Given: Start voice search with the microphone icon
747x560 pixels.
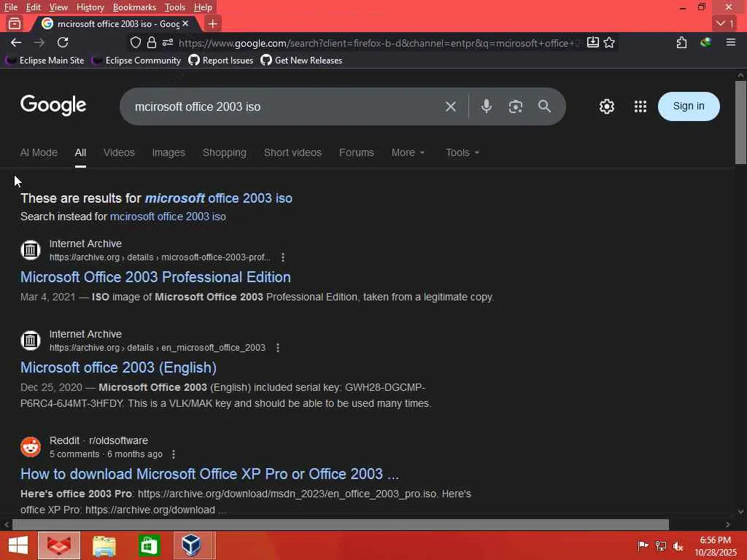Looking at the screenshot, I should coord(486,106).
